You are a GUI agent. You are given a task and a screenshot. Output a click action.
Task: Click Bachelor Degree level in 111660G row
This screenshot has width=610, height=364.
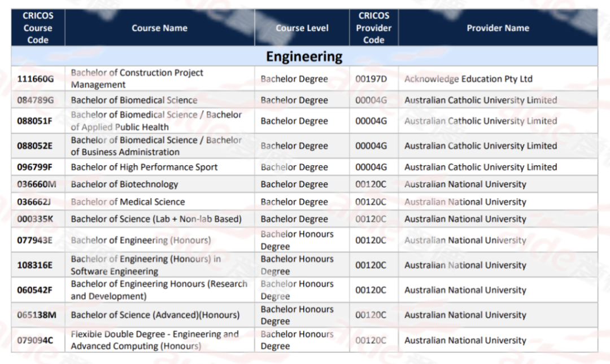[294, 79]
